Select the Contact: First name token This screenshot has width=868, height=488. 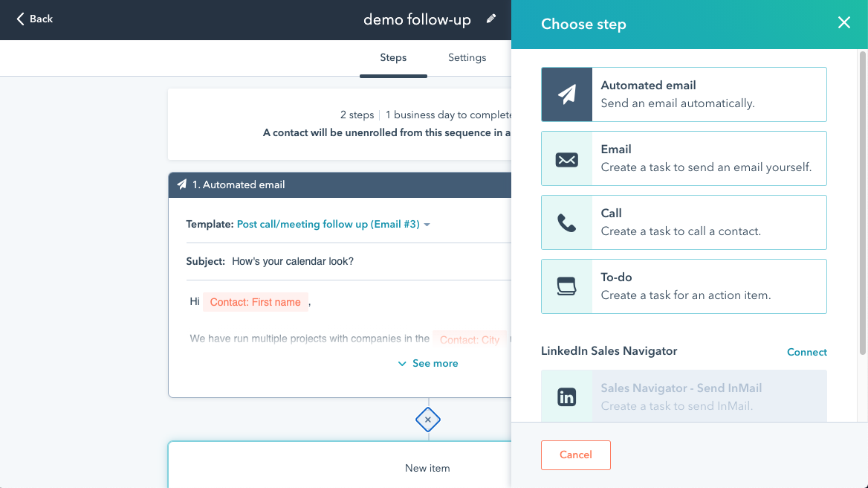coord(256,301)
